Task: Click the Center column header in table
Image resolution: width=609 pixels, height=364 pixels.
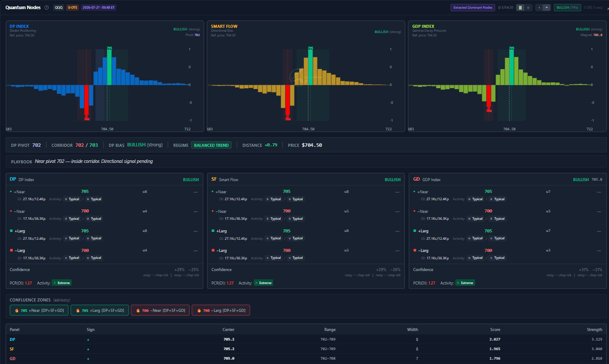Action: (228, 330)
